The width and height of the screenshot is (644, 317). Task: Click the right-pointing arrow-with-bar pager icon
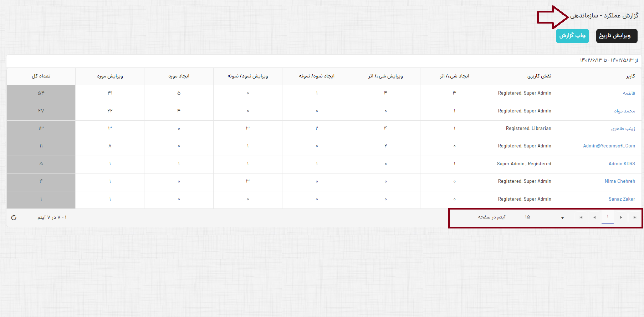pyautogui.click(x=635, y=217)
